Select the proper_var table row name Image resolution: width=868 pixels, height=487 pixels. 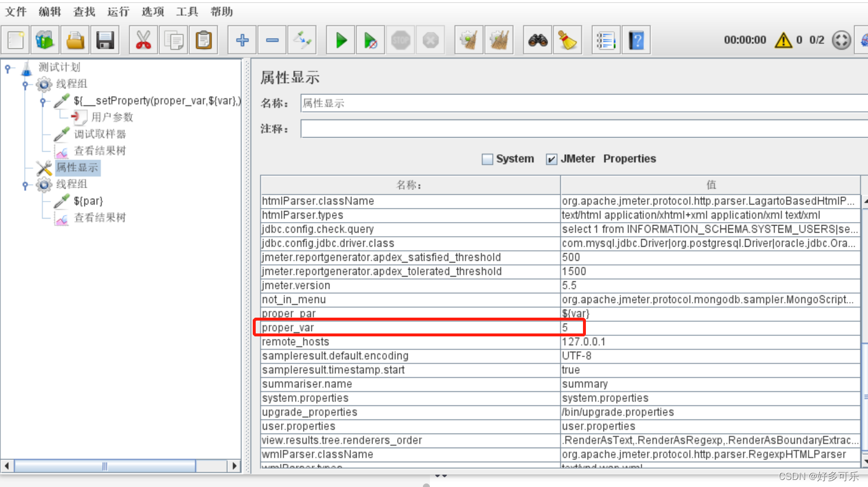[x=411, y=328]
